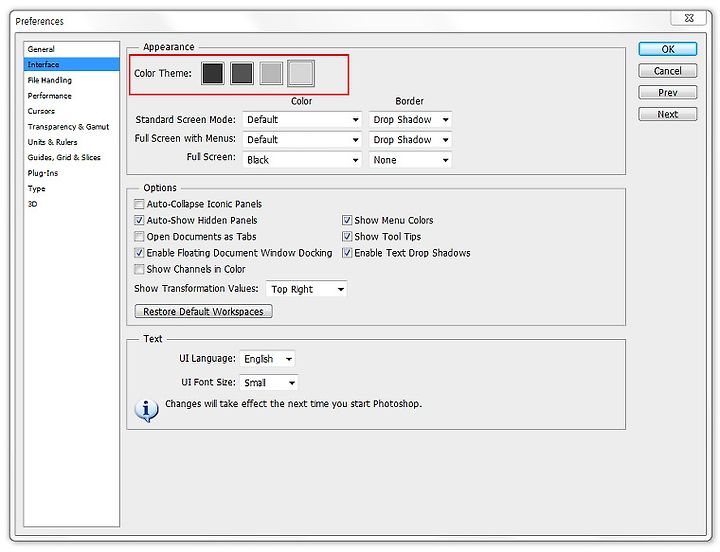The image size is (720, 552).
Task: Enable Show Channels in Color
Action: (139, 269)
